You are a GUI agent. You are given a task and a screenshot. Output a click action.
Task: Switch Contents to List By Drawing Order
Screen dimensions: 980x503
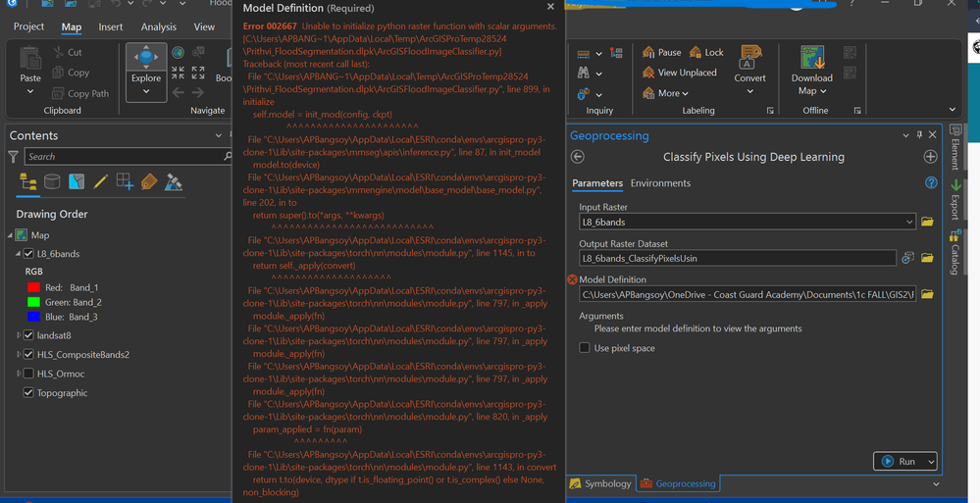click(28, 181)
